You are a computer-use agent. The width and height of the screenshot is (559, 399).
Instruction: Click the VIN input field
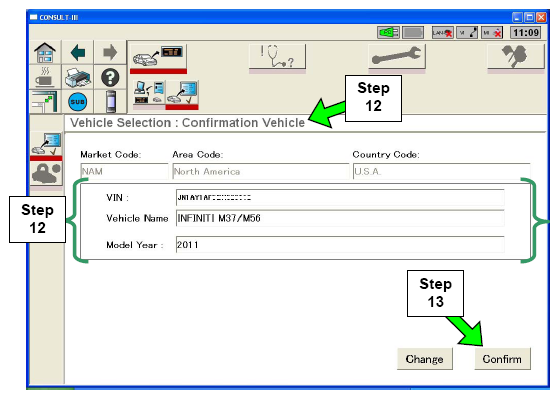[340, 197]
